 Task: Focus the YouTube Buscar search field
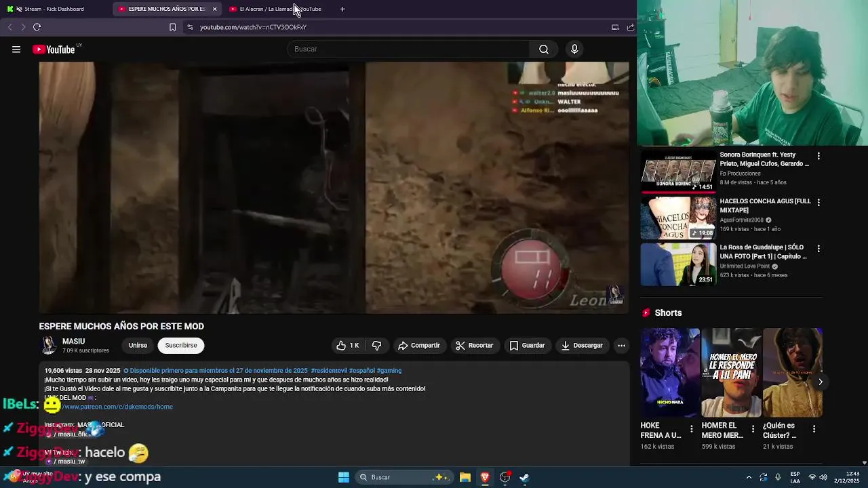[408, 49]
